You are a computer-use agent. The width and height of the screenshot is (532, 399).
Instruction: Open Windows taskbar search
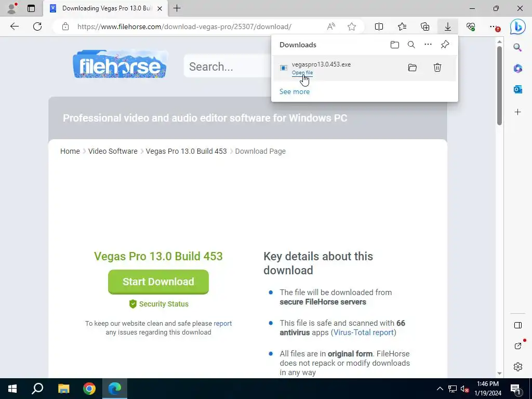click(37, 389)
